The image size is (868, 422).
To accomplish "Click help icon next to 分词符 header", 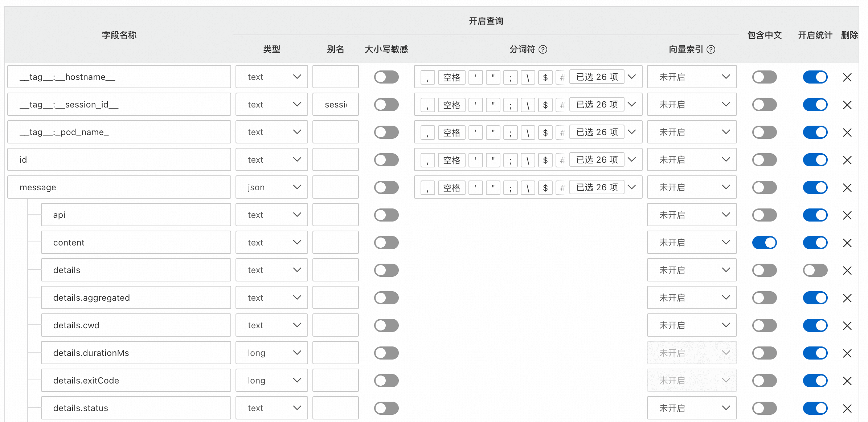I will 543,49.
